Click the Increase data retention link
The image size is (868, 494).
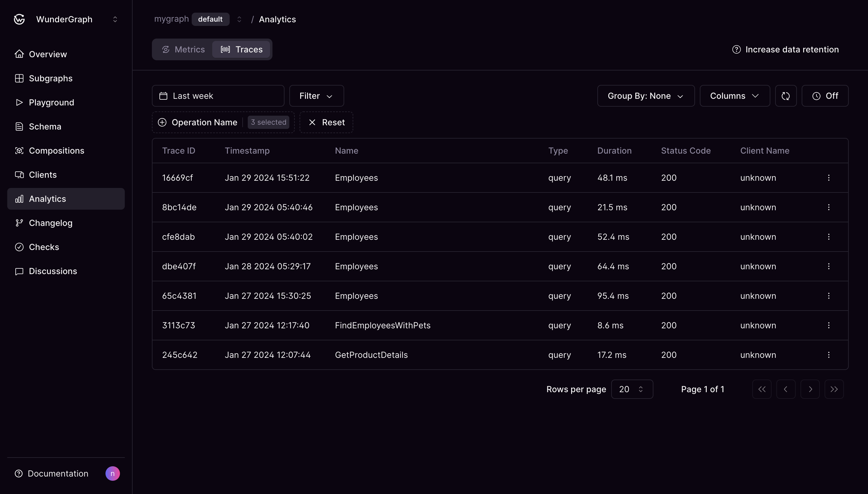coord(785,49)
